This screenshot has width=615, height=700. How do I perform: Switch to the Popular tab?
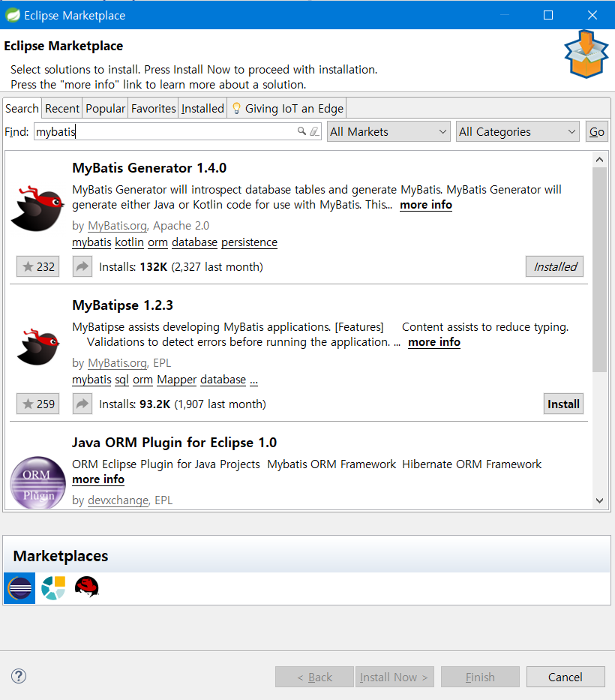(x=105, y=108)
